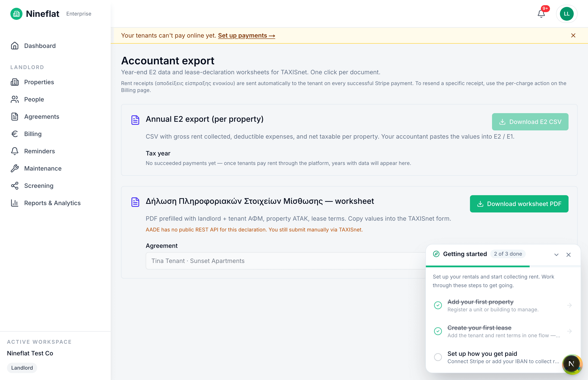588x380 pixels.
Task: Open the round N assistant button
Action: [572, 364]
